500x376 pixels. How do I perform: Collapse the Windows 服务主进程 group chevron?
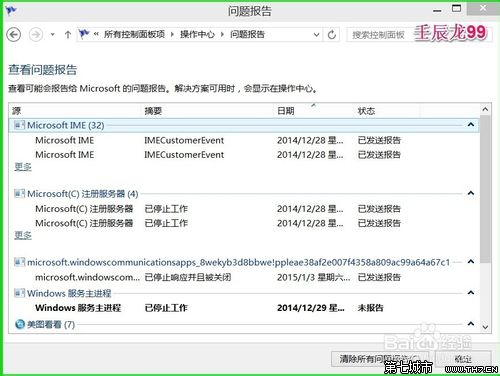tap(471, 293)
